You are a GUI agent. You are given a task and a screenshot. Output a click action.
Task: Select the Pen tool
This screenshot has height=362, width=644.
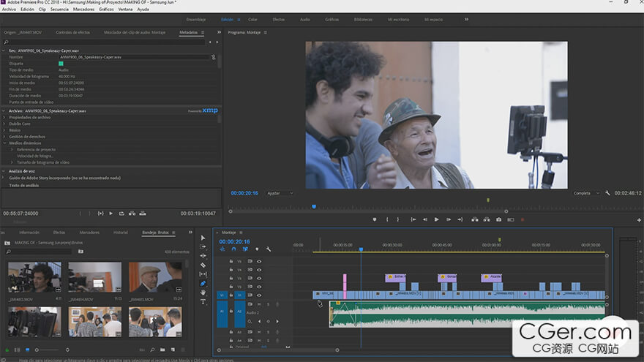point(203,284)
